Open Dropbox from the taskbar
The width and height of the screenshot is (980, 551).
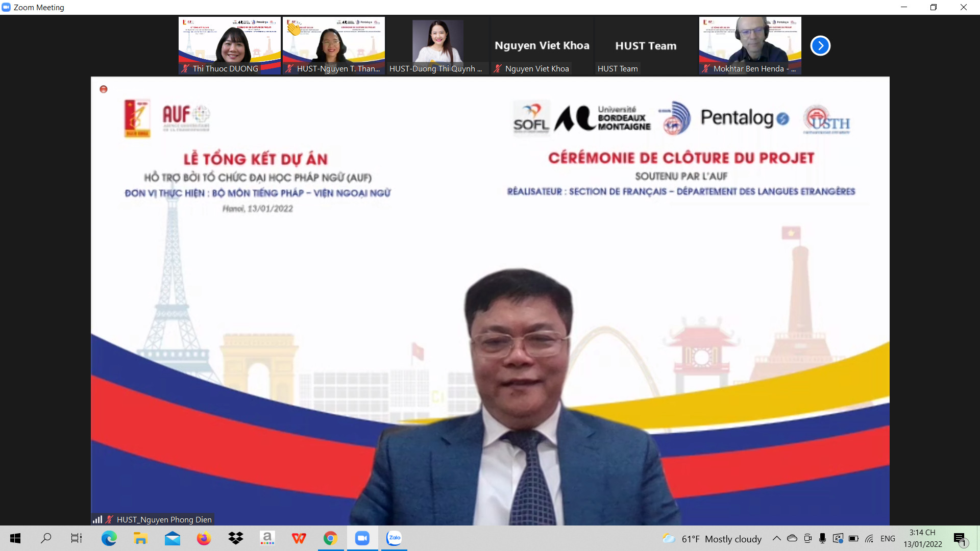click(x=235, y=538)
